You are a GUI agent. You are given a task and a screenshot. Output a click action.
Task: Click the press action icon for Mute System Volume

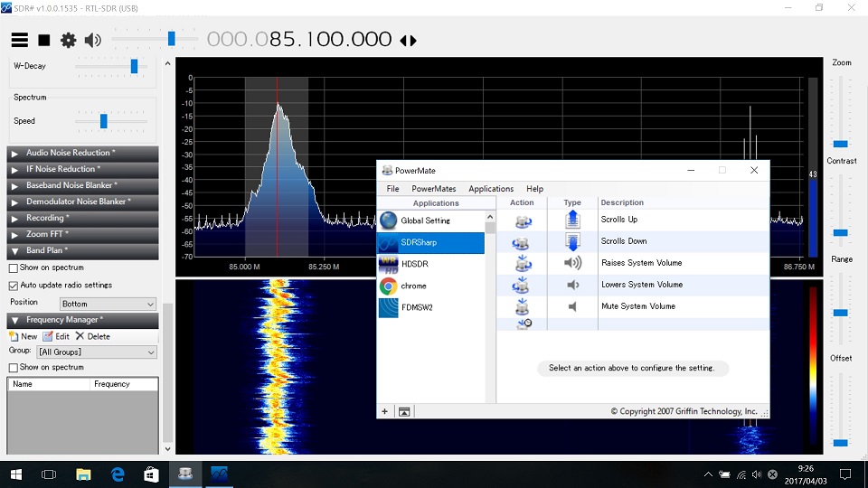click(522, 306)
